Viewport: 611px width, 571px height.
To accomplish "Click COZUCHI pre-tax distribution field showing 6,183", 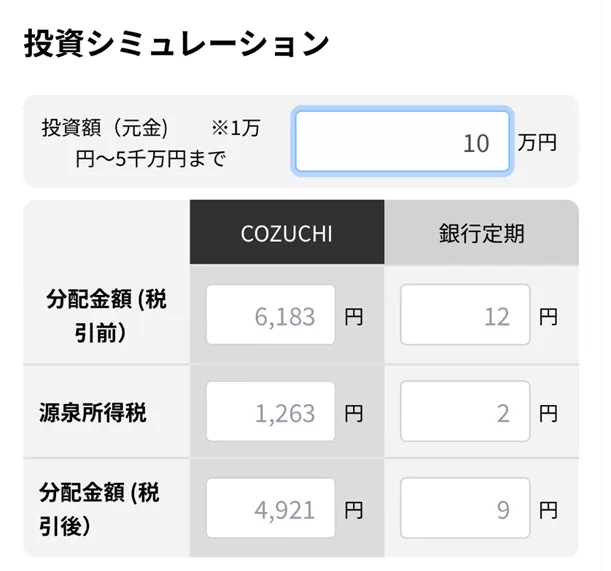I will (x=271, y=316).
